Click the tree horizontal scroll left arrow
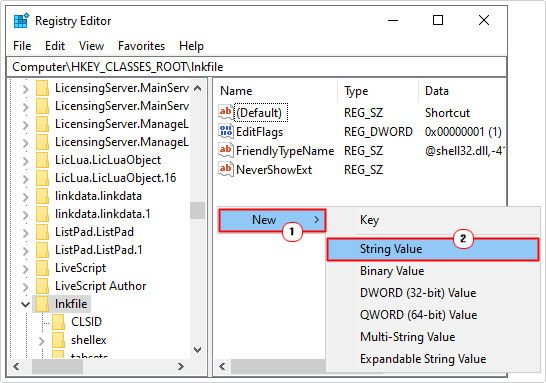 point(16,366)
